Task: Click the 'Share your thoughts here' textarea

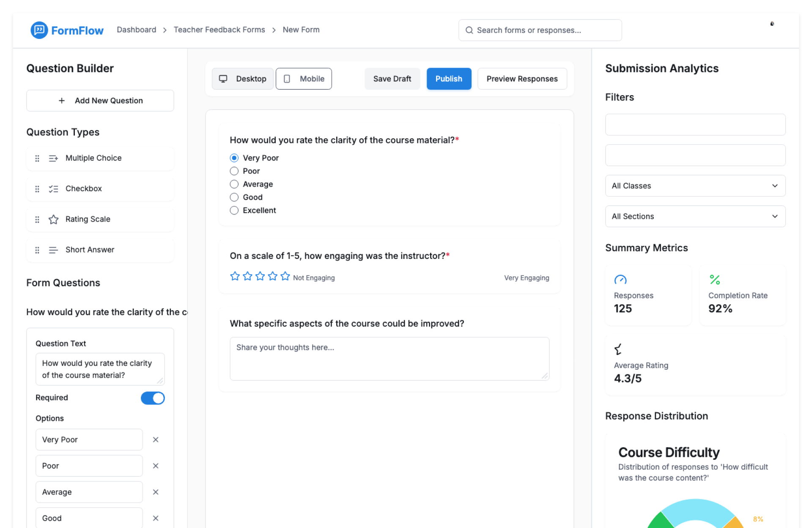Action: point(389,358)
